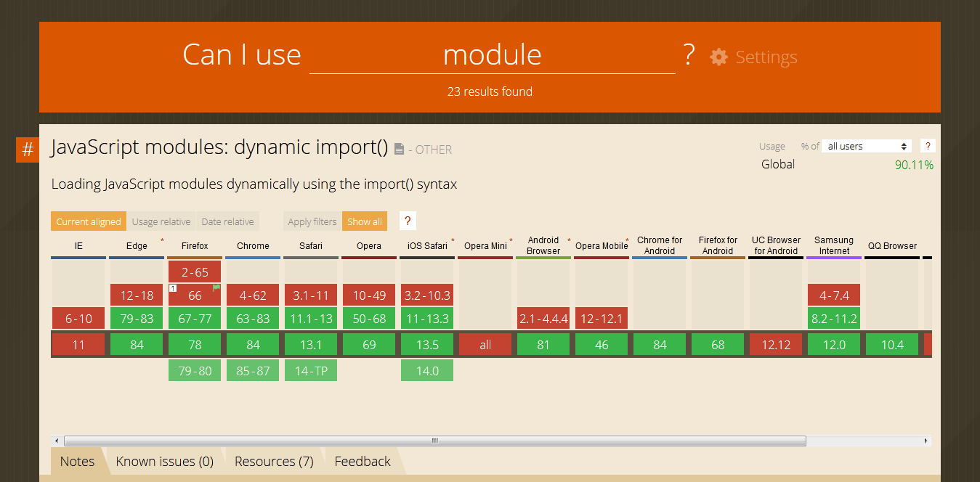Select the Edge 12-18 cell
Viewport: 980px width, 482px height.
(x=137, y=295)
